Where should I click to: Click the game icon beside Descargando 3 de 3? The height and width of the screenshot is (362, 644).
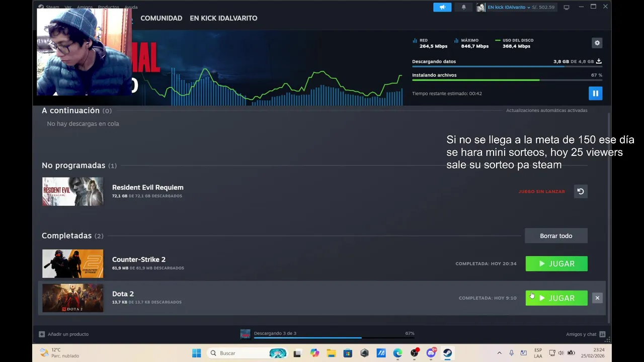click(245, 334)
